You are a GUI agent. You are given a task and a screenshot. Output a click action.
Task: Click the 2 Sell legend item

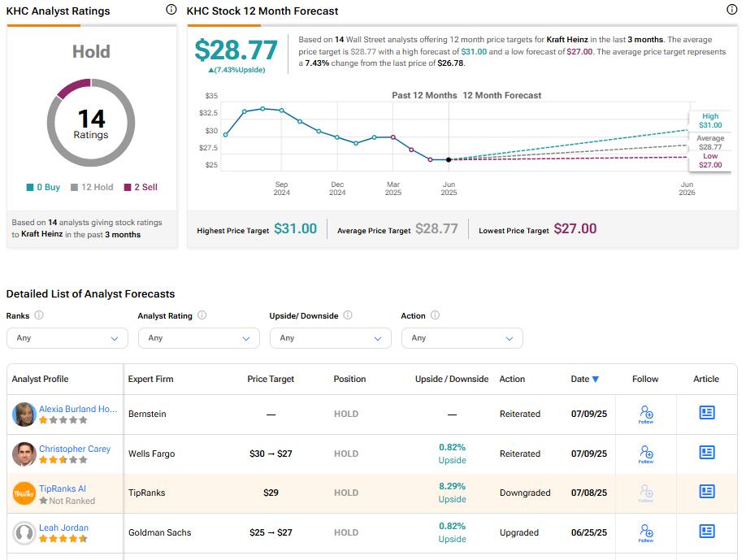[x=141, y=188]
